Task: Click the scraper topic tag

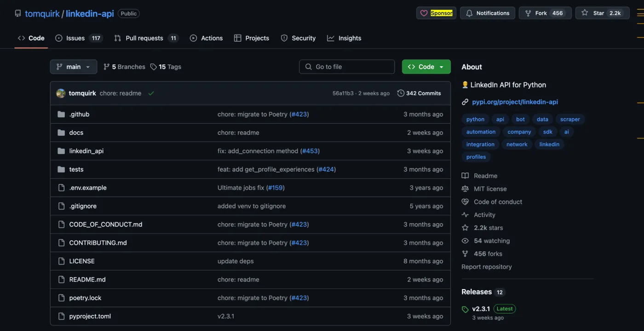Action: click(570, 119)
